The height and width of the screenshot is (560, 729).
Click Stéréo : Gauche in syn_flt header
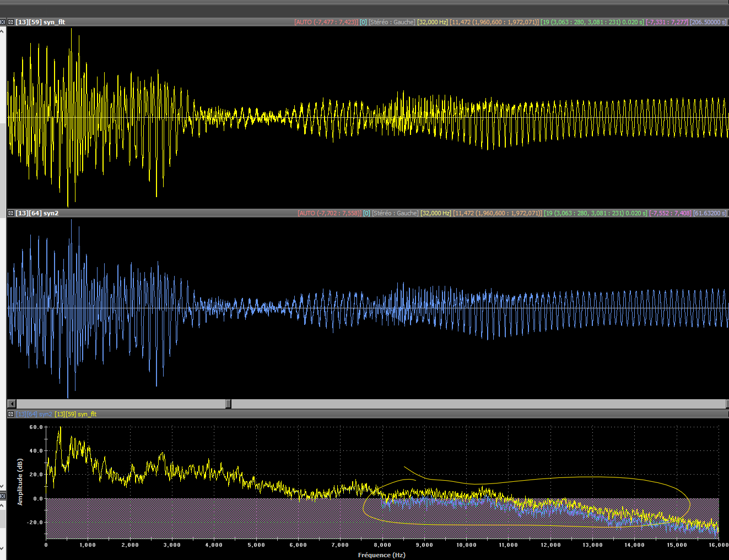pyautogui.click(x=392, y=22)
